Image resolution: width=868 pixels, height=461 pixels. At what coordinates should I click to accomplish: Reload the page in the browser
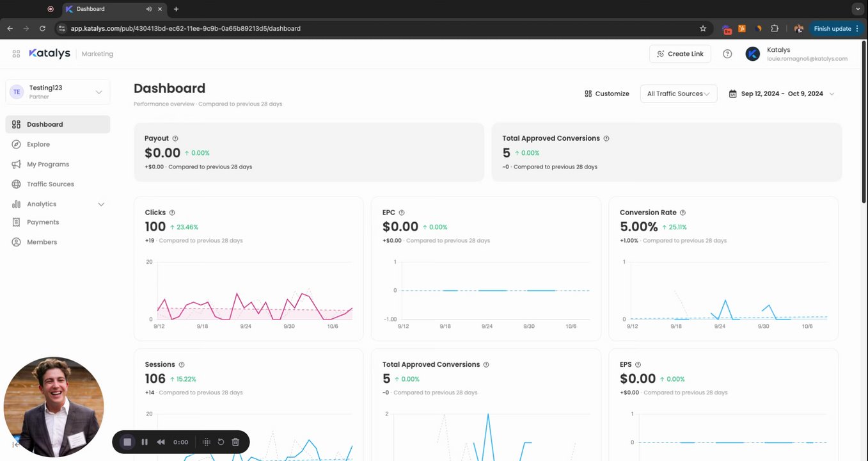tap(42, 28)
